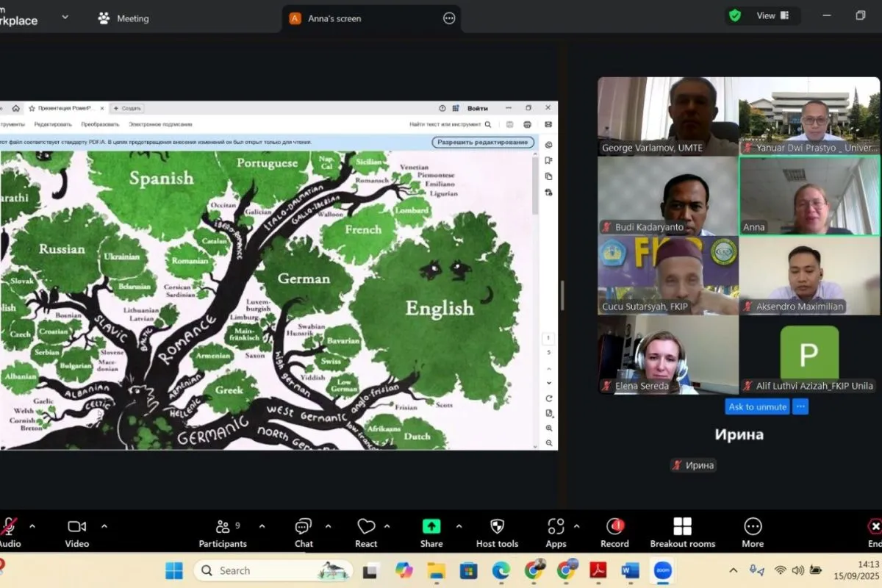Screen dimensions: 882x588
Task: Click the Разрешить редактирование button
Action: [482, 142]
